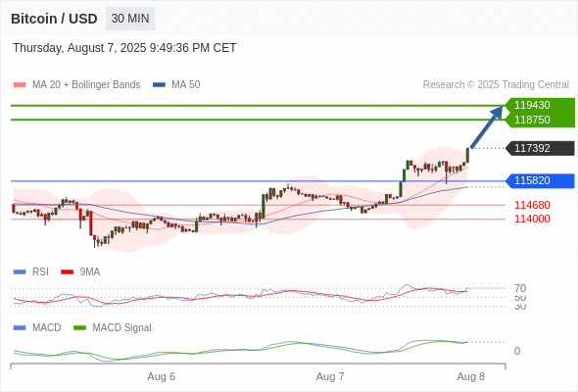Toggle the 9MA legend entry
578x392 pixels.
coord(80,271)
